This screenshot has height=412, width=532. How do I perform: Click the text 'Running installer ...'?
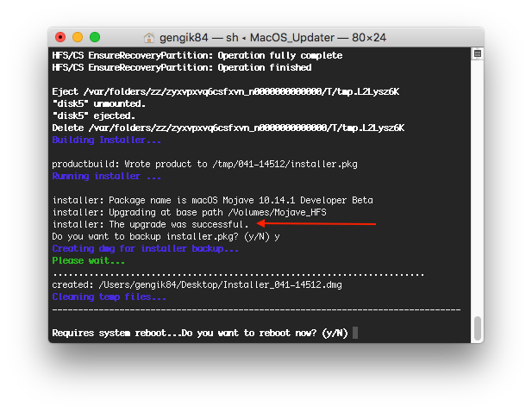coord(107,177)
